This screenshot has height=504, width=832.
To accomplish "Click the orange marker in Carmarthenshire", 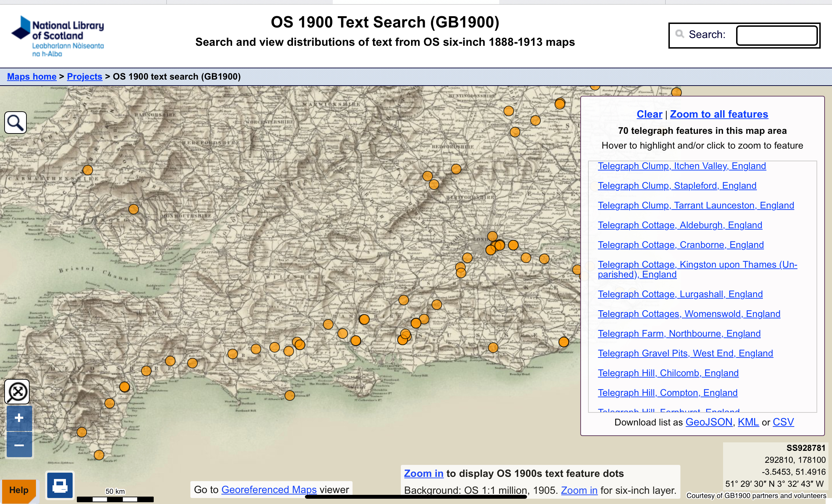I will pos(87,170).
